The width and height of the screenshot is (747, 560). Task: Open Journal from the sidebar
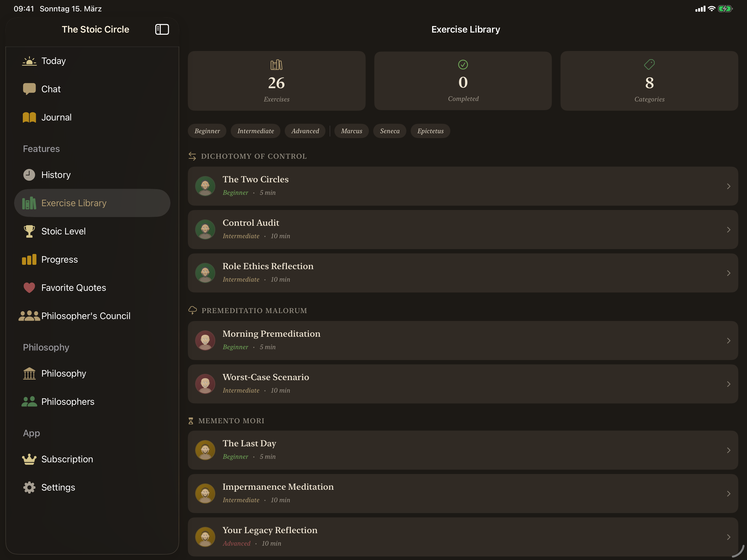coord(92,117)
